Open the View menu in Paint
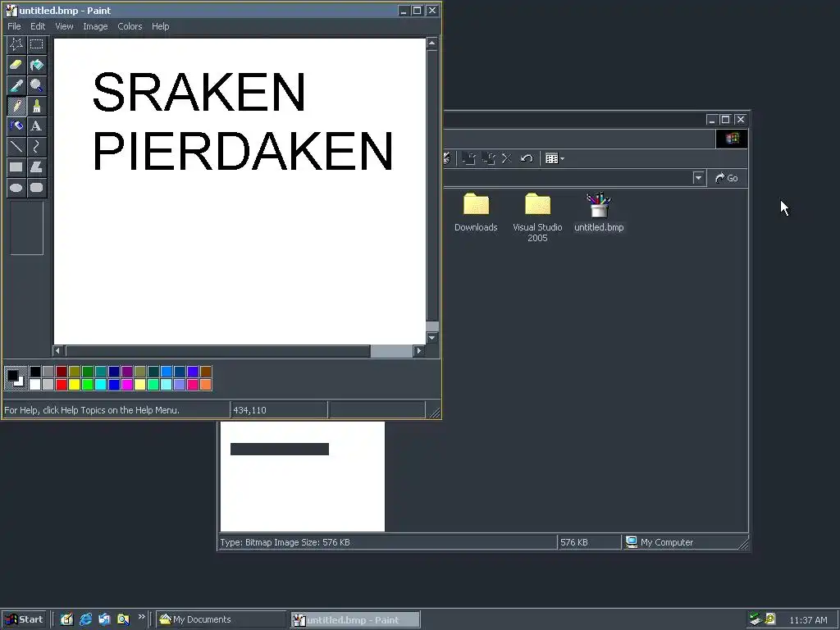840x630 pixels. (x=64, y=26)
